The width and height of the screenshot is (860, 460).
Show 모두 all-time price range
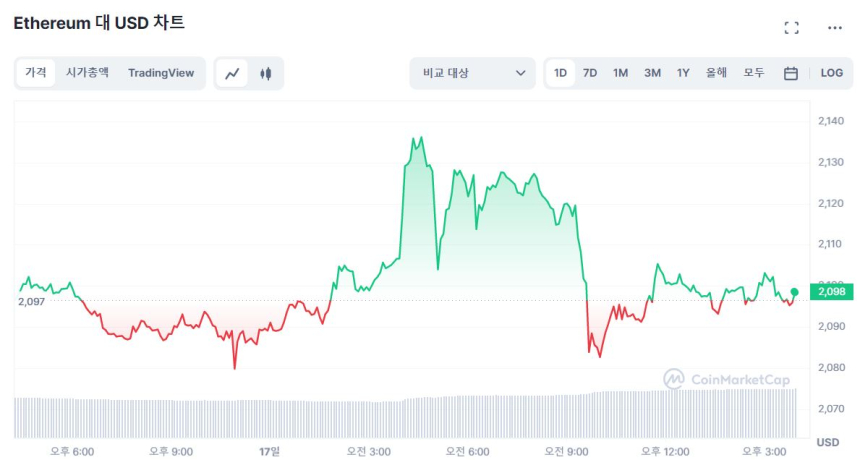click(x=753, y=73)
